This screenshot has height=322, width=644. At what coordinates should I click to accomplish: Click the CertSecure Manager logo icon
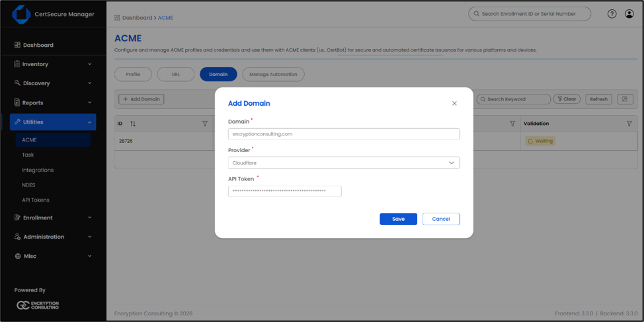tap(21, 15)
